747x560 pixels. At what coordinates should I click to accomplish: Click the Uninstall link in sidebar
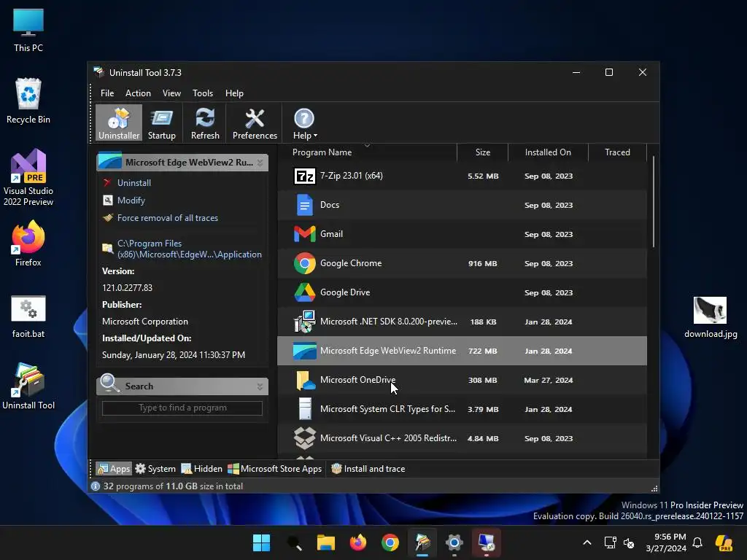(134, 183)
